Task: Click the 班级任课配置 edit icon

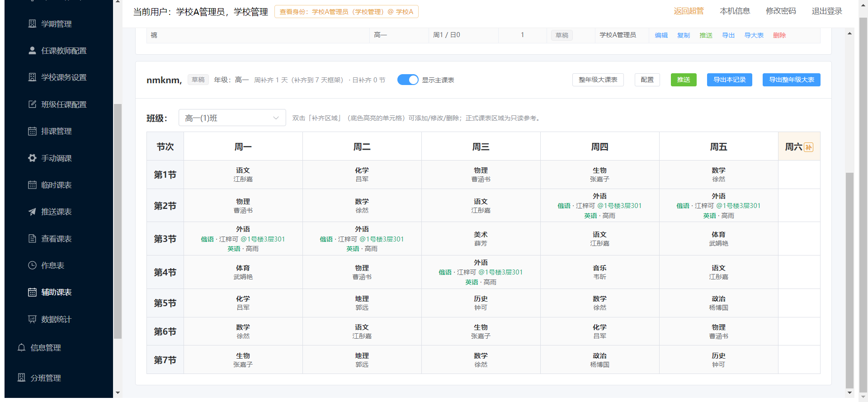Action: point(32,104)
